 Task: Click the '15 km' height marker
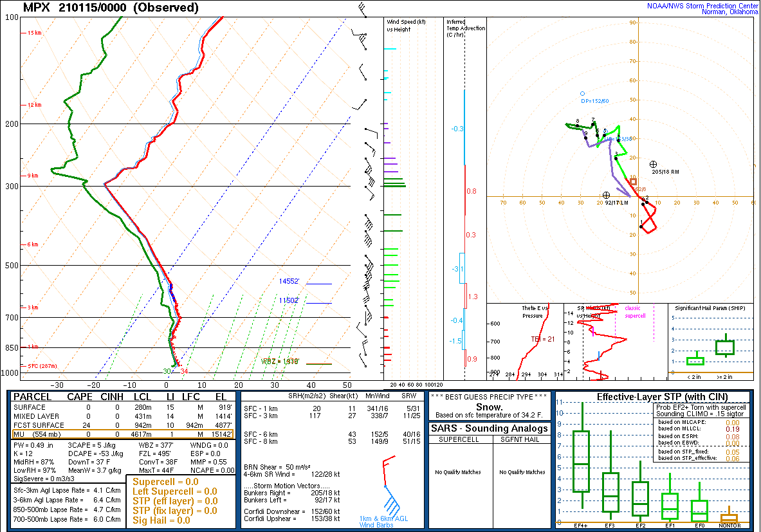pyautogui.click(x=34, y=33)
